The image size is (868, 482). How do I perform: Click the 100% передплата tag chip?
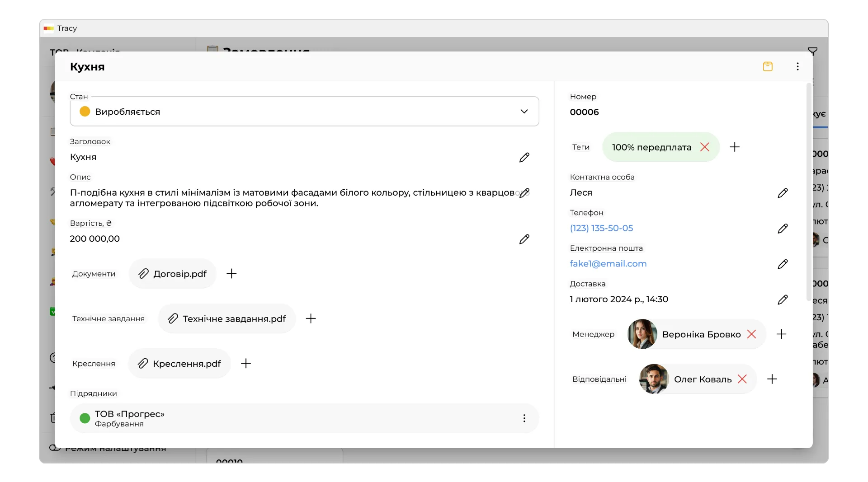tap(660, 147)
